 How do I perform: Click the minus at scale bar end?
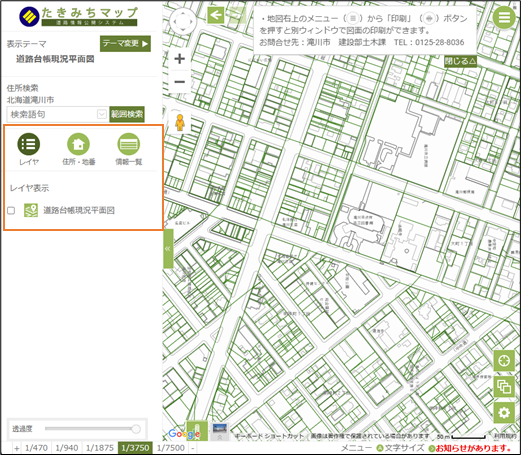point(192,448)
